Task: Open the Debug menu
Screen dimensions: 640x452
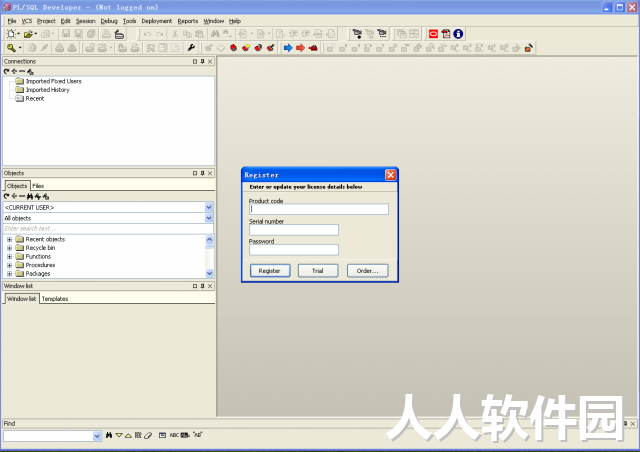Action: [x=109, y=21]
